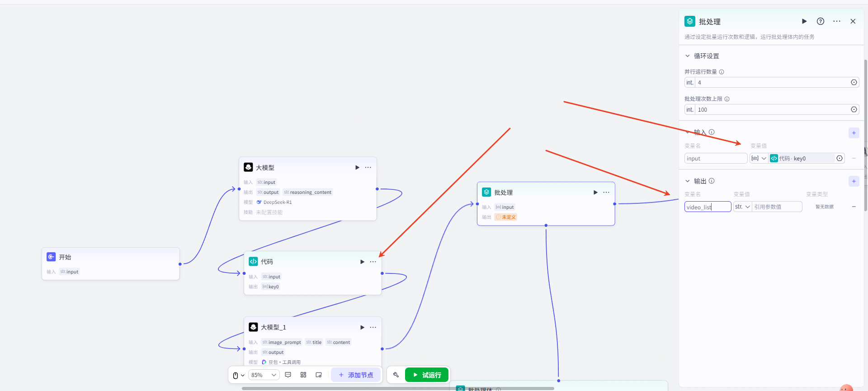Open the str. type dropdown for video_list
This screenshot has height=391, width=868.
click(742, 207)
